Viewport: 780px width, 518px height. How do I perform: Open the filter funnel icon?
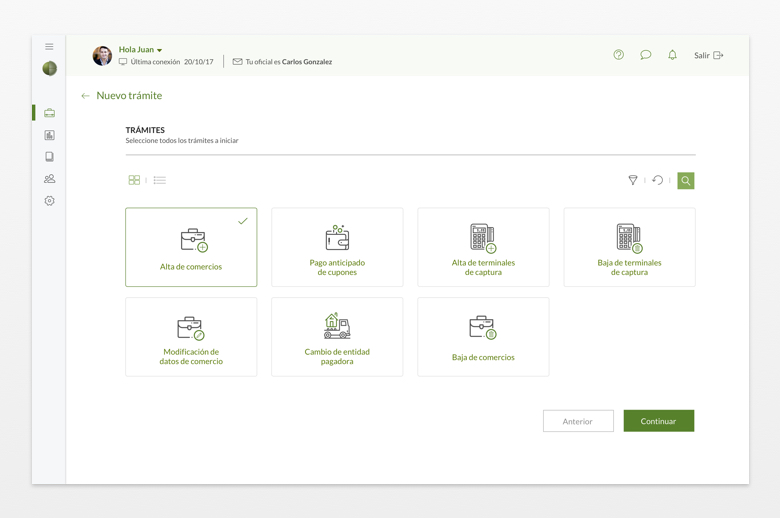click(632, 181)
